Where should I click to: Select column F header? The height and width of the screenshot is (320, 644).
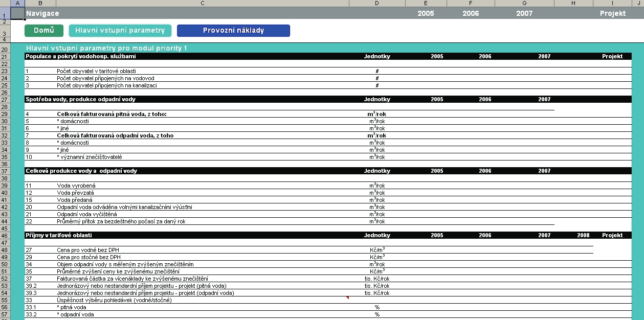471,4
